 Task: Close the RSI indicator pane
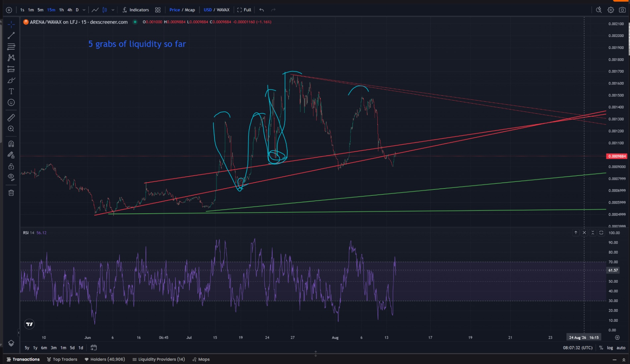(x=584, y=233)
